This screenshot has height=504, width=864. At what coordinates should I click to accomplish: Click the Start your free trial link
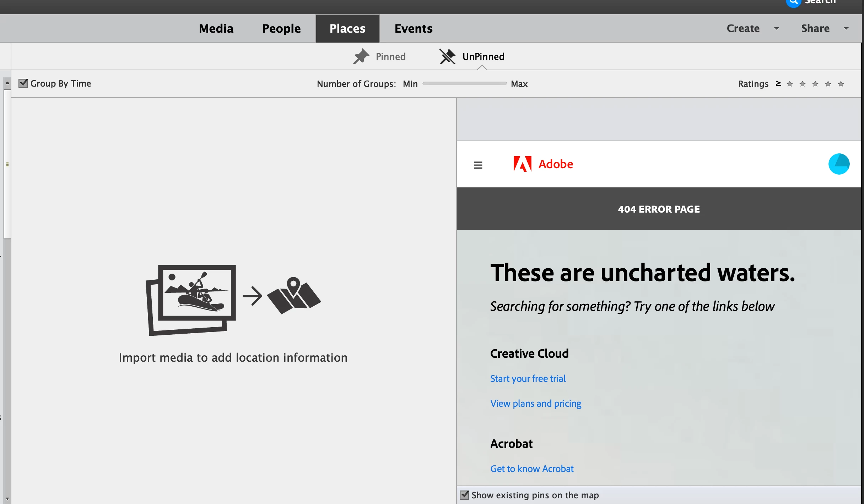click(x=528, y=378)
